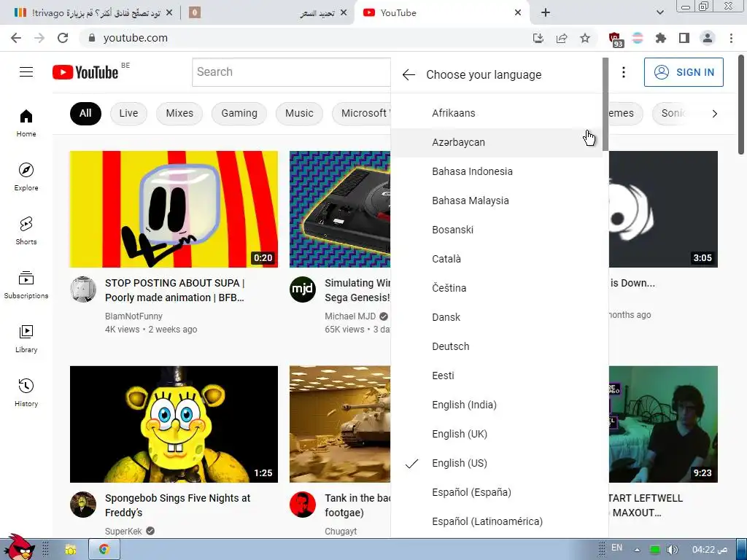Select Eesti language

[496, 376]
